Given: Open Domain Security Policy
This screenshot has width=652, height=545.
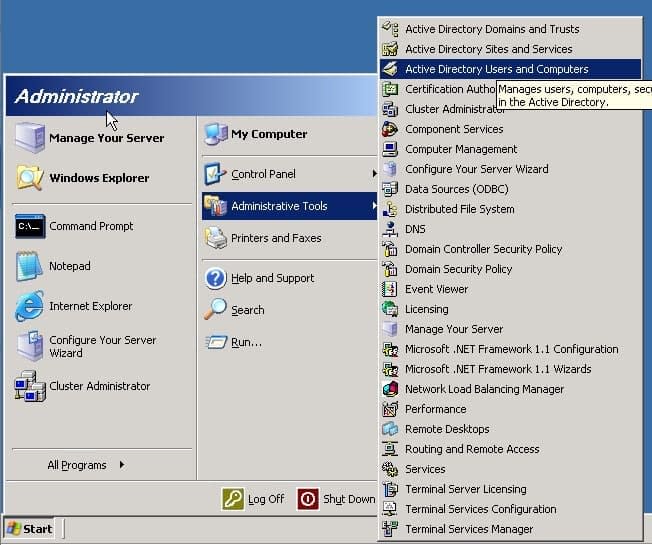Looking at the screenshot, I should (510, 269).
